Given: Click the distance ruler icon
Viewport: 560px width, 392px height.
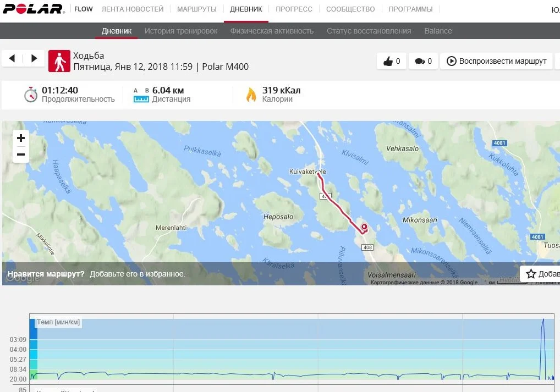Looking at the screenshot, I should (141, 95).
